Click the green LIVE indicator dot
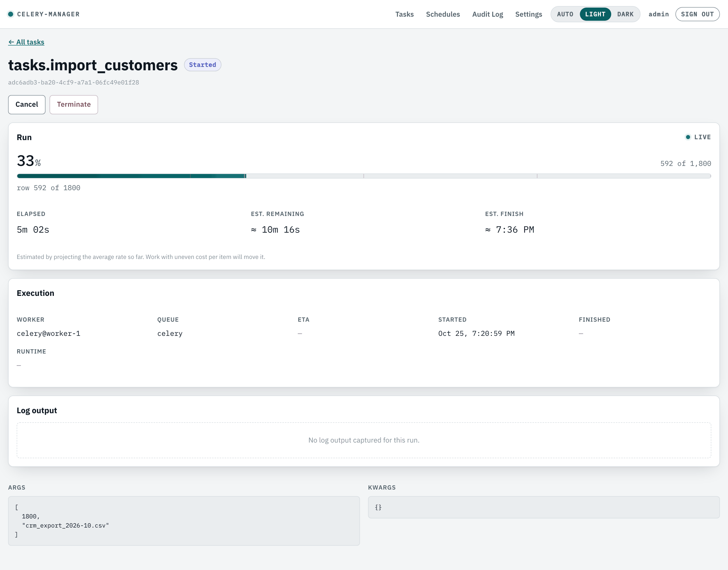The height and width of the screenshot is (570, 728). 688,137
